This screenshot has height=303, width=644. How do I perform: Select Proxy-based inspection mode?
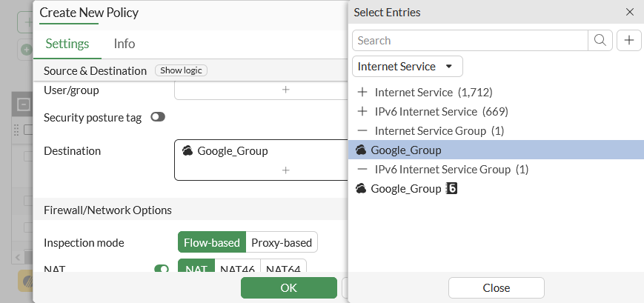tap(281, 242)
